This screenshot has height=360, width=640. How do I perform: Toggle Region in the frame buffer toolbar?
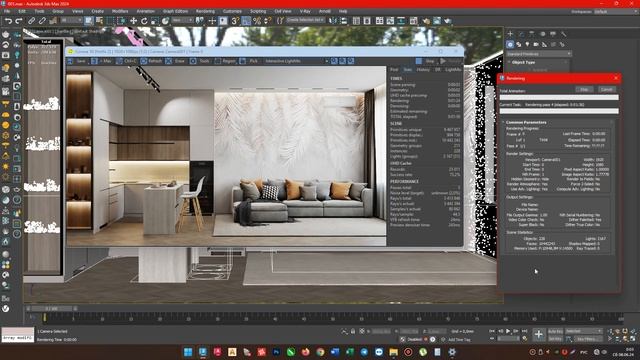click(225, 61)
